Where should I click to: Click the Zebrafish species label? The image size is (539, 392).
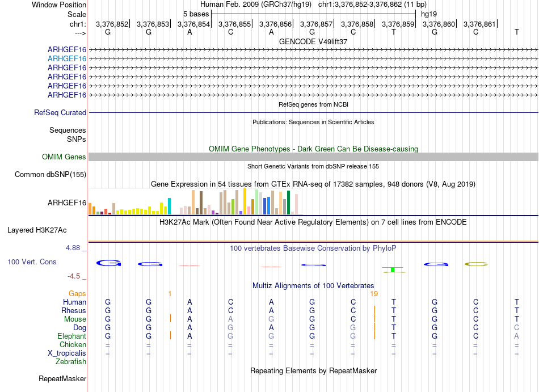(x=71, y=362)
